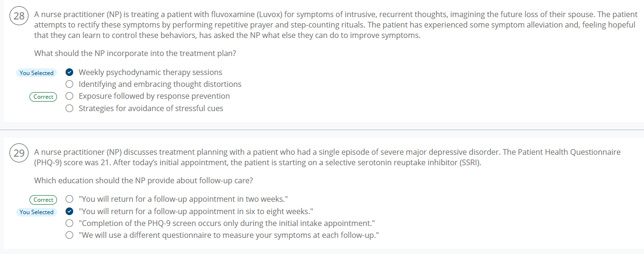Select the 'Weekly psychodynamic therapy sessions' radio button
This screenshot has height=254, width=644.
pos(70,73)
